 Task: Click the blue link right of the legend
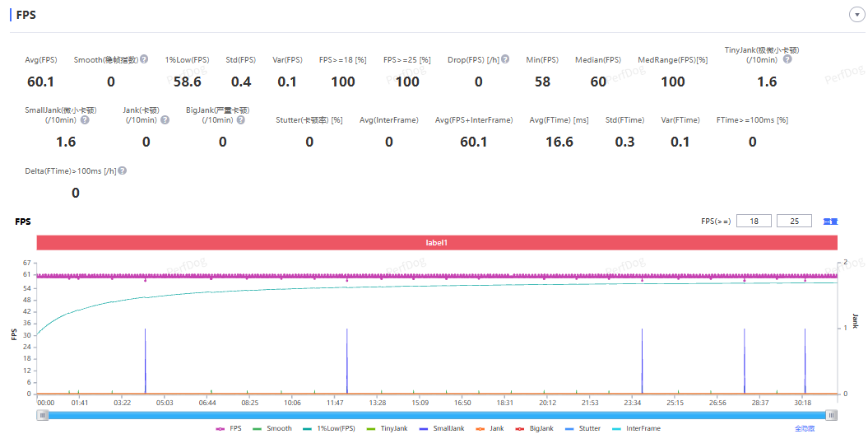(805, 428)
